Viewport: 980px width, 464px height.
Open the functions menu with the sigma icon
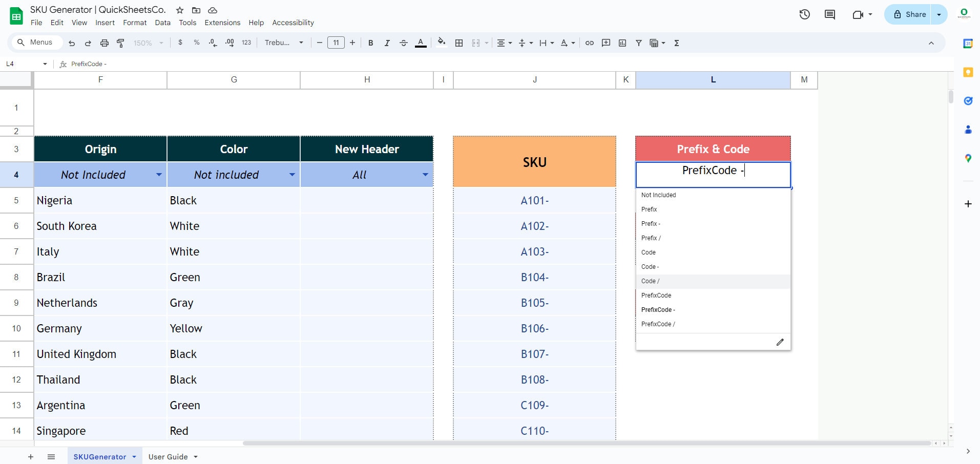click(676, 43)
